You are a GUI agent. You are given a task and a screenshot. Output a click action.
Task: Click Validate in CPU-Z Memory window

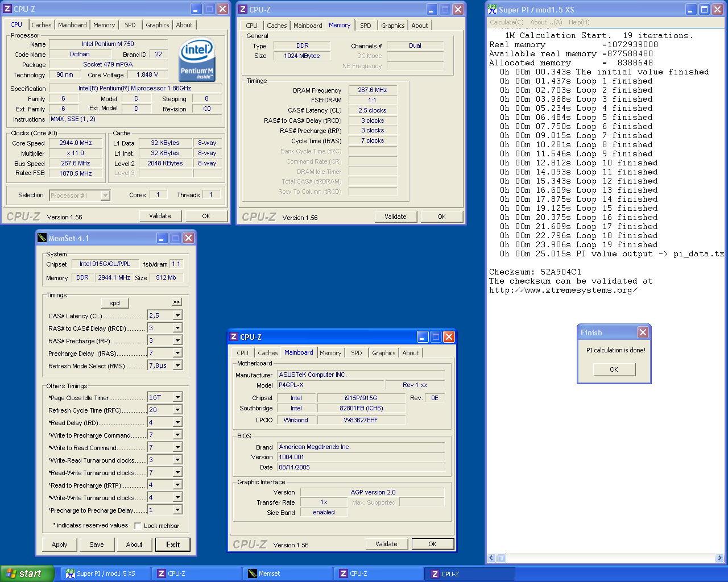(x=395, y=217)
